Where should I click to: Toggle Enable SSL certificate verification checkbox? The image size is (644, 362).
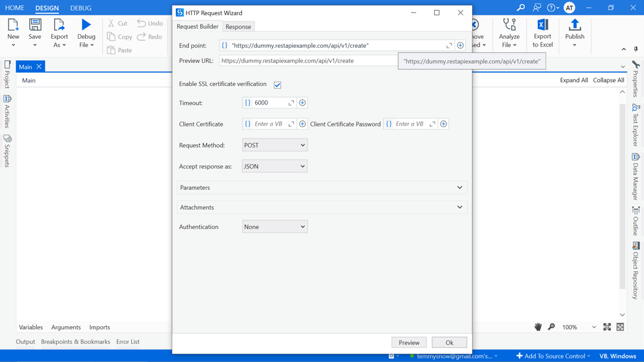(277, 85)
